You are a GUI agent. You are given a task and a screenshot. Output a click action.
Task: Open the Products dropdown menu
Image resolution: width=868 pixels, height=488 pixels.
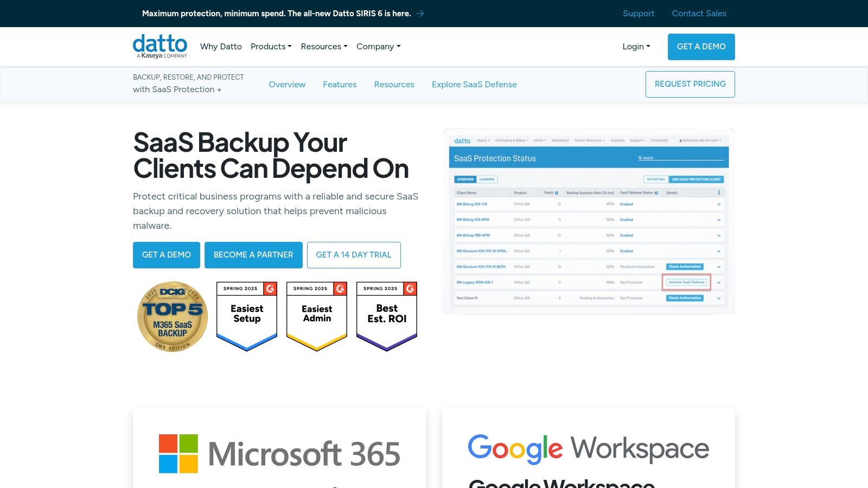click(271, 47)
